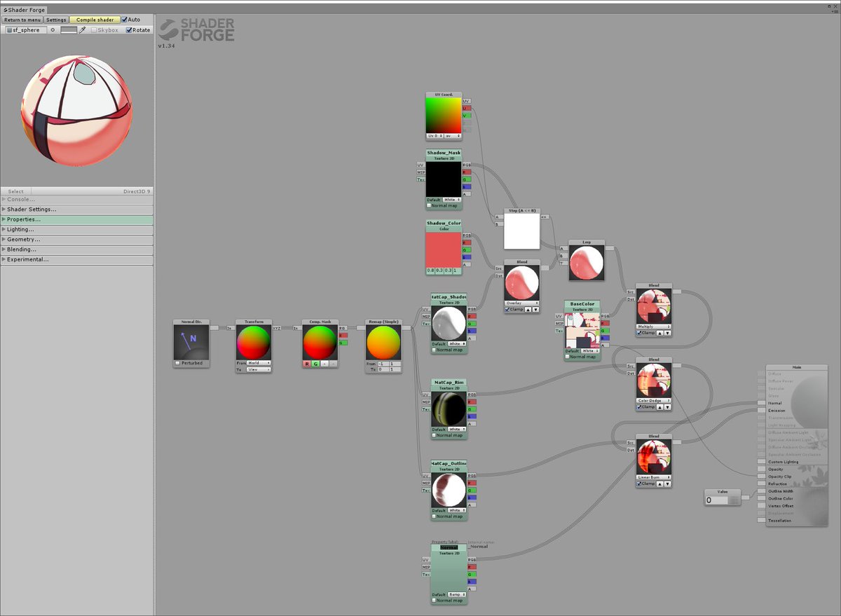The image size is (841, 616).
Task: Click the Return to menu button
Action: point(22,20)
